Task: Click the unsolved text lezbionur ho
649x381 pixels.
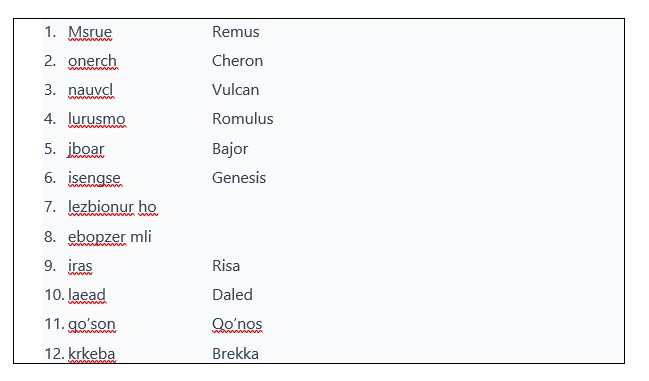Action: pos(112,207)
